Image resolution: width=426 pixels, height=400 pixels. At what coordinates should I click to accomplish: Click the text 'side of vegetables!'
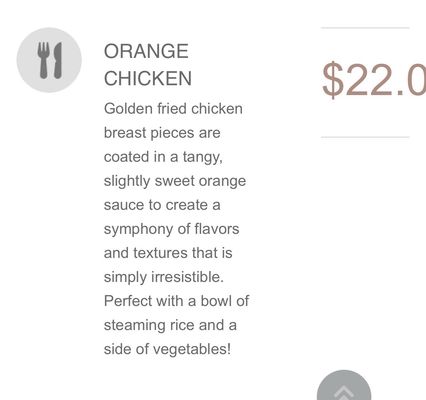[167, 349]
